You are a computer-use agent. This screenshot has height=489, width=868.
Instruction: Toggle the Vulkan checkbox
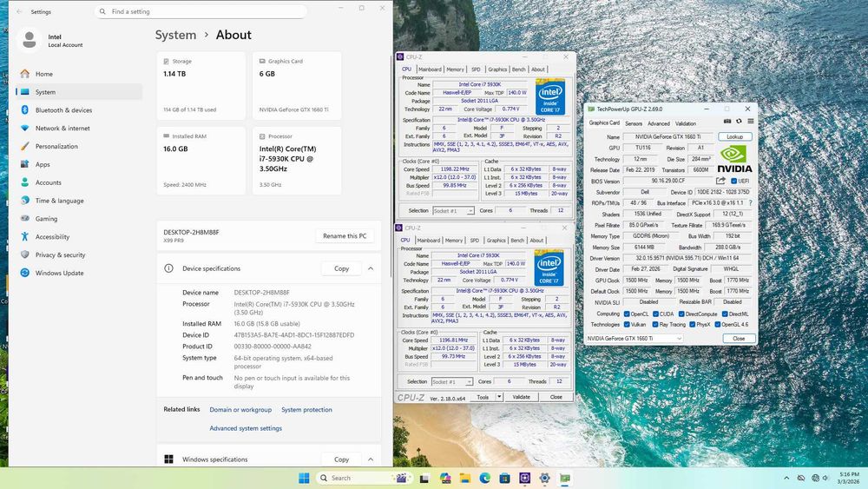pyautogui.click(x=627, y=325)
